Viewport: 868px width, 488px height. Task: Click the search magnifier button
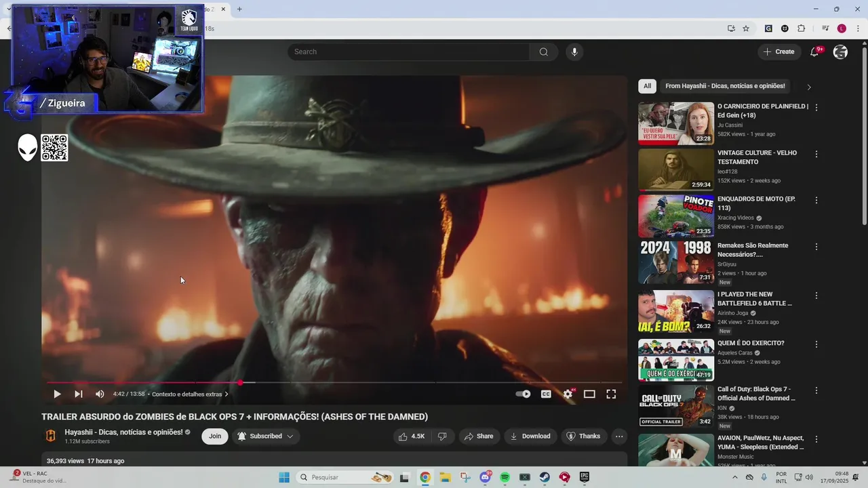coord(544,52)
